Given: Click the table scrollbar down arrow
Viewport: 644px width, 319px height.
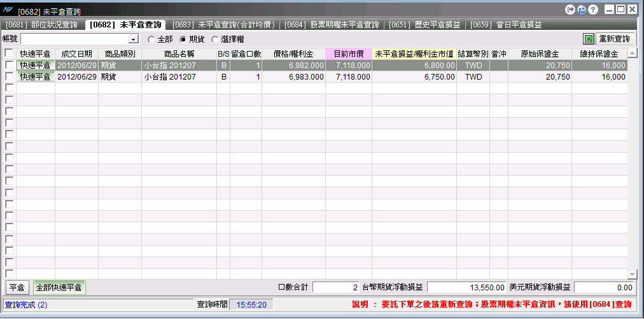Looking at the screenshot, I should click(632, 274).
